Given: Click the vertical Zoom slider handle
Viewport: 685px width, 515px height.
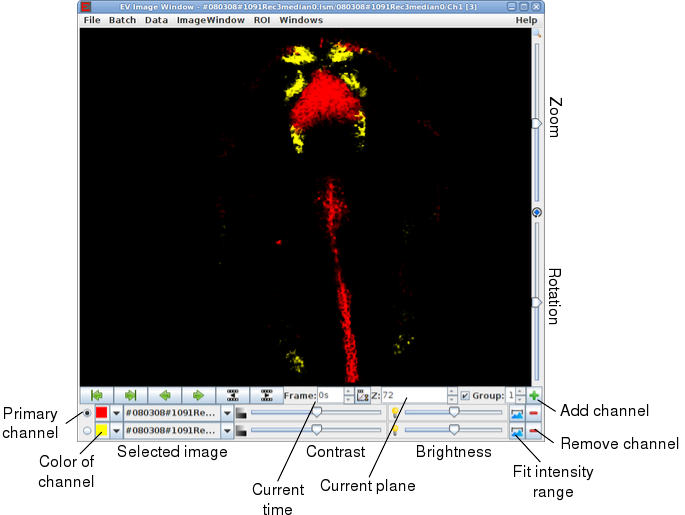Looking at the screenshot, I should pyautogui.click(x=536, y=124).
